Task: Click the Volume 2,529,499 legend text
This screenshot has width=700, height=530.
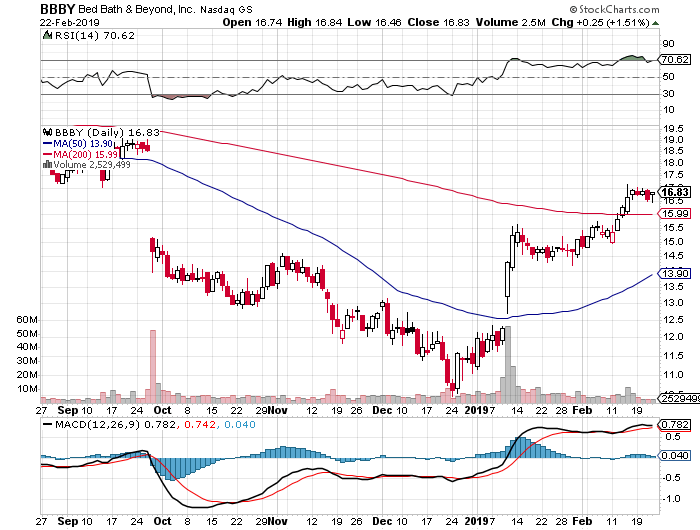Action: (92, 165)
